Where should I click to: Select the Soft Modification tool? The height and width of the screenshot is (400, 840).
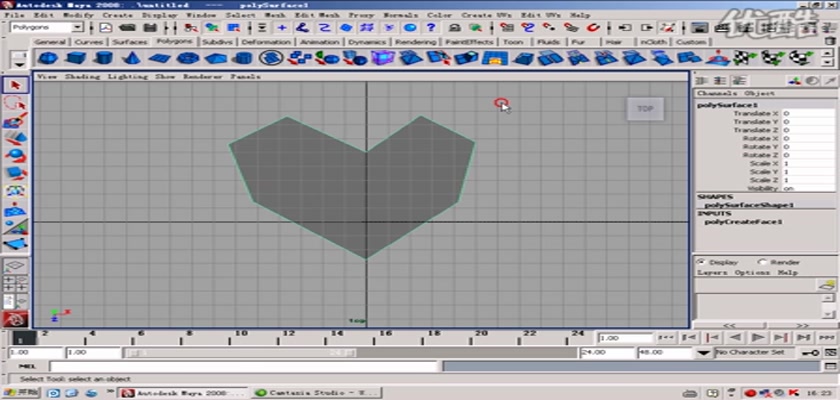(15, 208)
